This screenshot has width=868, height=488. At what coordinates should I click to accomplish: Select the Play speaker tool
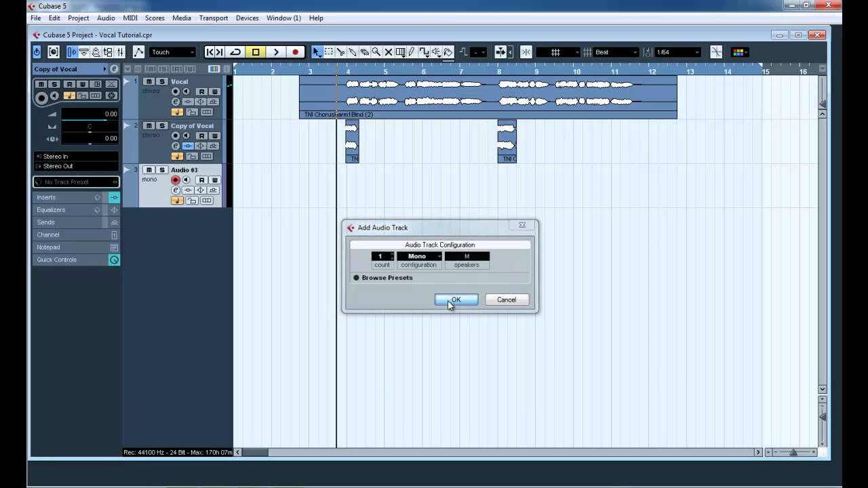click(436, 52)
